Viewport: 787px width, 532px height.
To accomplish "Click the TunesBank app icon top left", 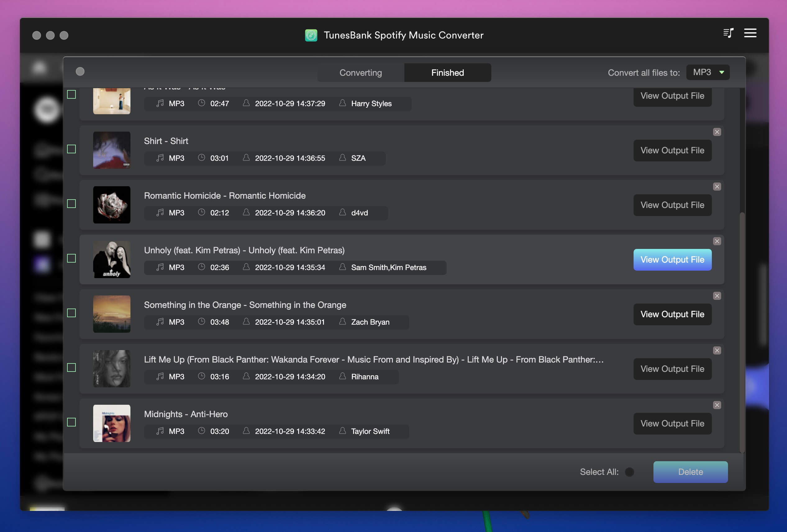I will tap(309, 34).
